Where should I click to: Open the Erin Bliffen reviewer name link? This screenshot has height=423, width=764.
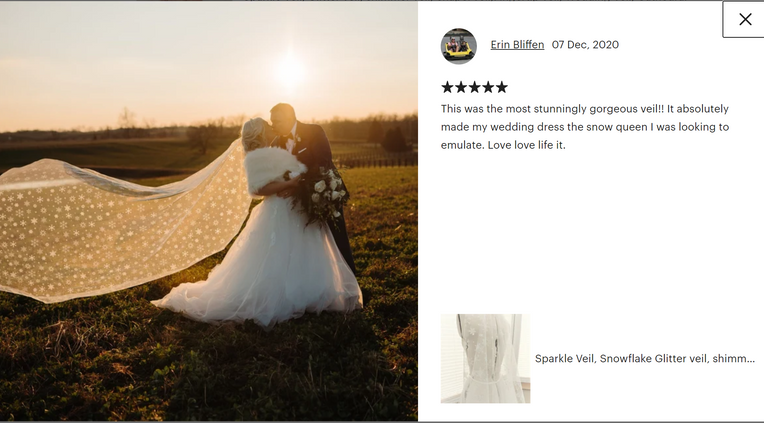[517, 45]
